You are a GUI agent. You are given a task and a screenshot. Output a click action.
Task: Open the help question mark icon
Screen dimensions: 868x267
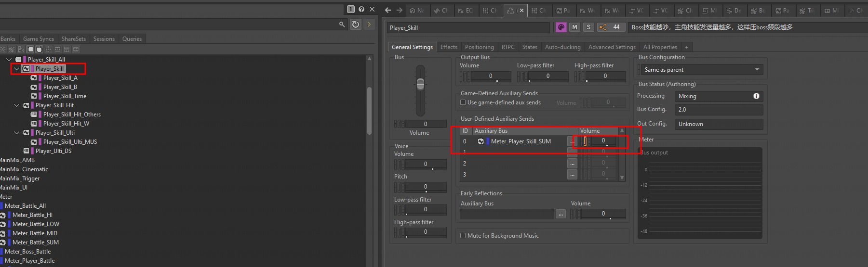[361, 9]
